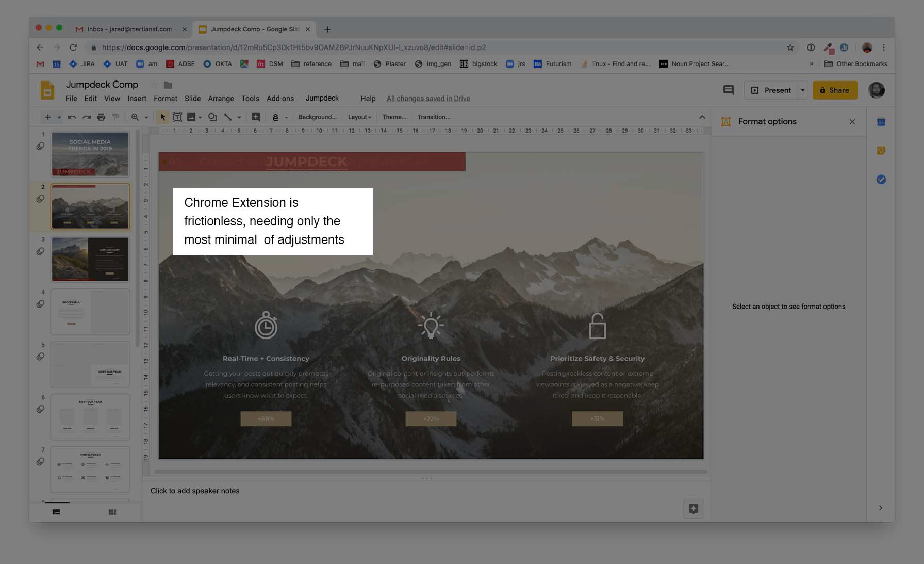924x564 pixels.
Task: Select slide 1 Social Media Trends thumbnail
Action: click(90, 154)
